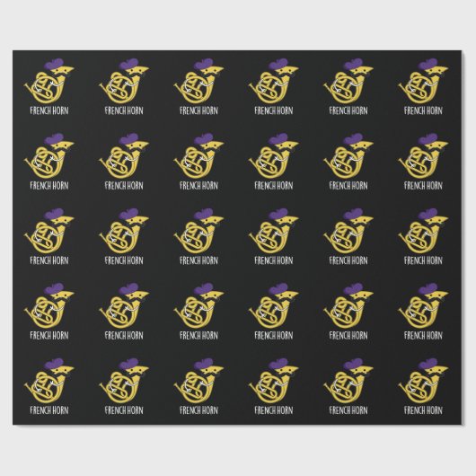Viewport: 476px width, 476px height.
Task: Click fourth-row, second-column horn graphic
Action: (124, 306)
